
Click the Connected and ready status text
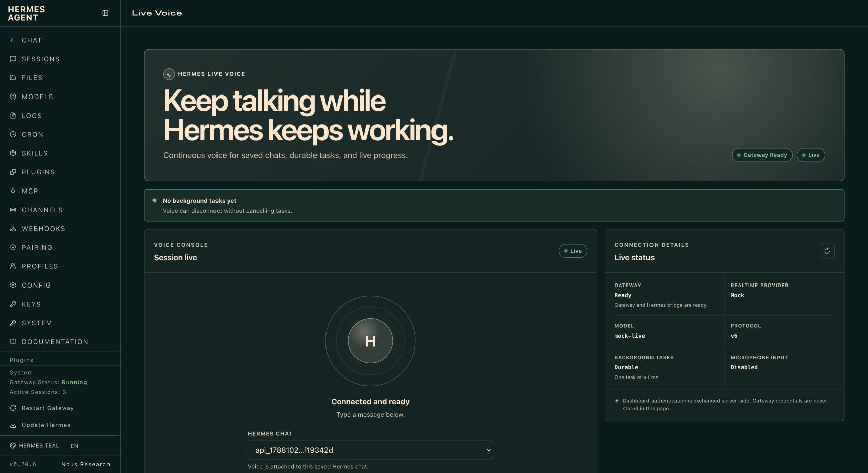[x=370, y=402]
